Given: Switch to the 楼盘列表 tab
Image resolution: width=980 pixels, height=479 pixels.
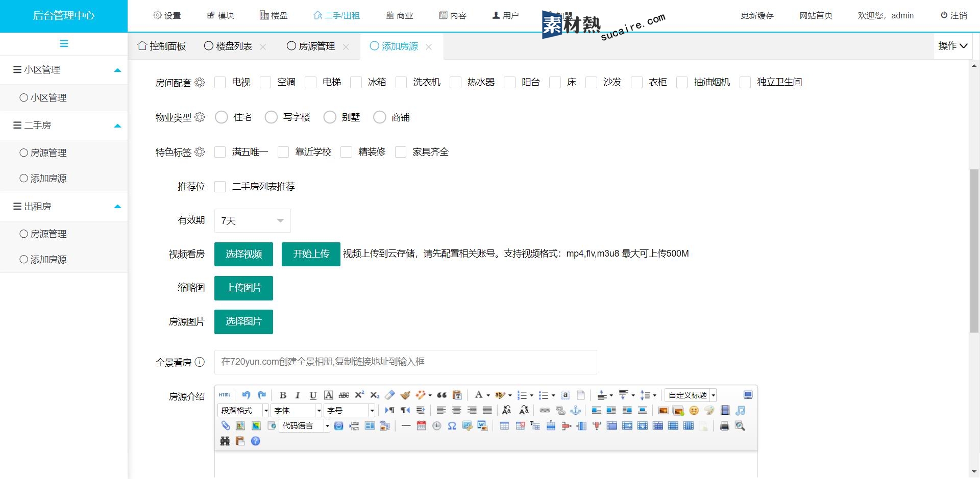Looking at the screenshot, I should 228,46.
